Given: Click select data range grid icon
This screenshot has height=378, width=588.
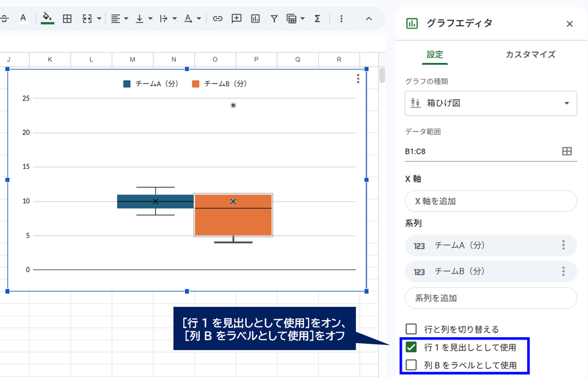Looking at the screenshot, I should click(567, 151).
